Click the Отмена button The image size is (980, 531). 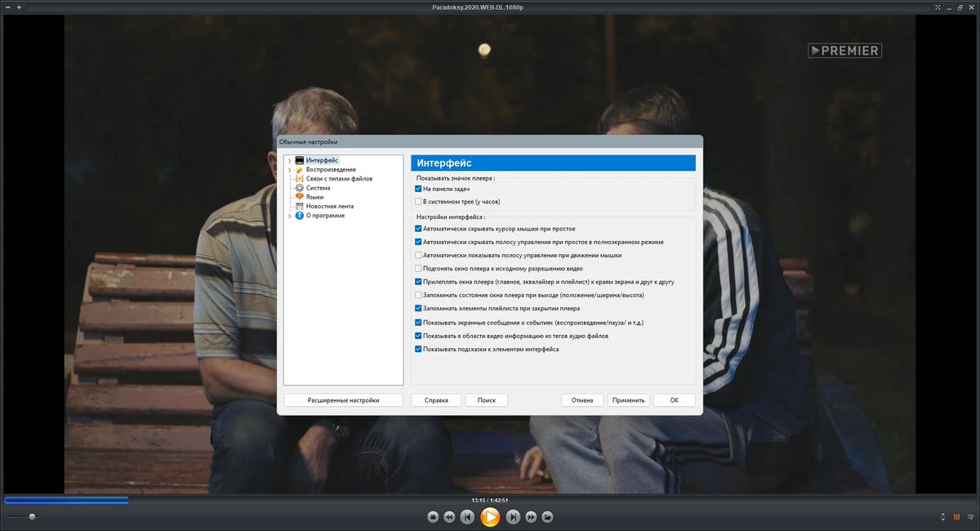point(582,400)
